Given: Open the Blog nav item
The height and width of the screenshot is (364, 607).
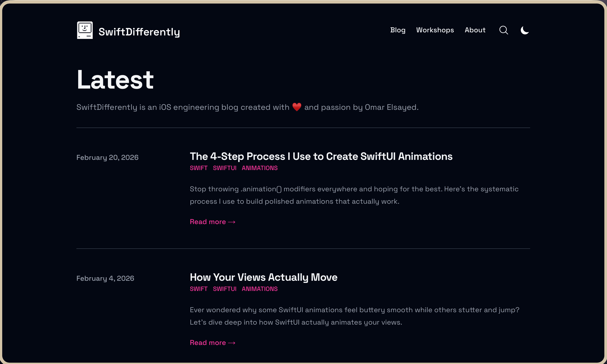Looking at the screenshot, I should (398, 30).
